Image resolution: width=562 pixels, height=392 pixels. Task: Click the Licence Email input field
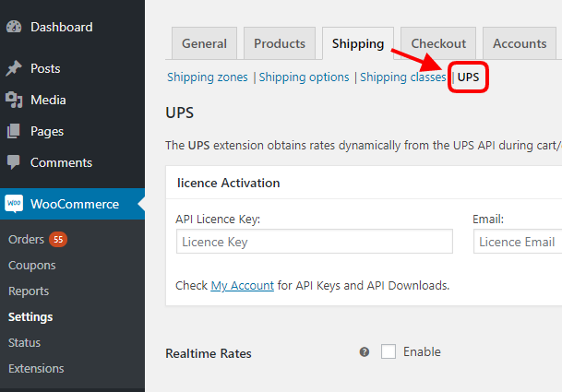(518, 242)
